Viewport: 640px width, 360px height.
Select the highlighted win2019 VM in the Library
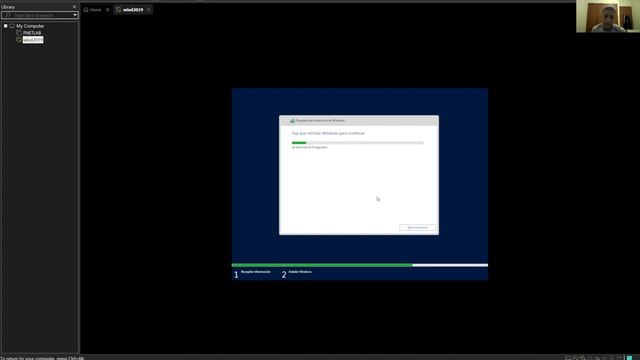point(33,40)
